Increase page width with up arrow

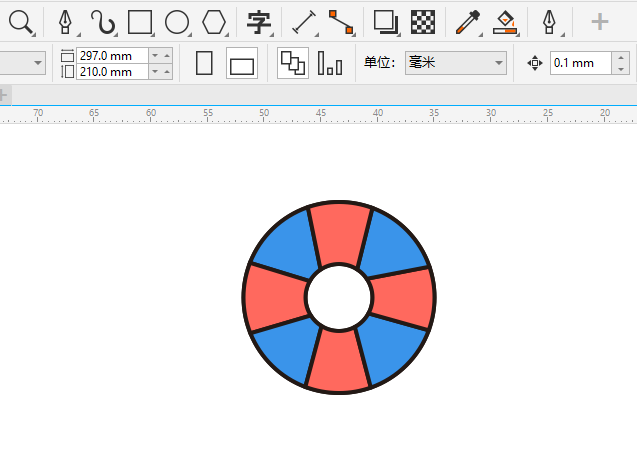(x=167, y=56)
